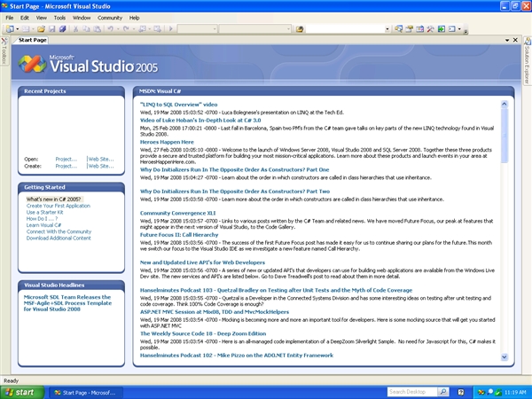Viewport: 532px width, 399px height.
Task: Select the Start Page document tab
Action: [x=32, y=40]
